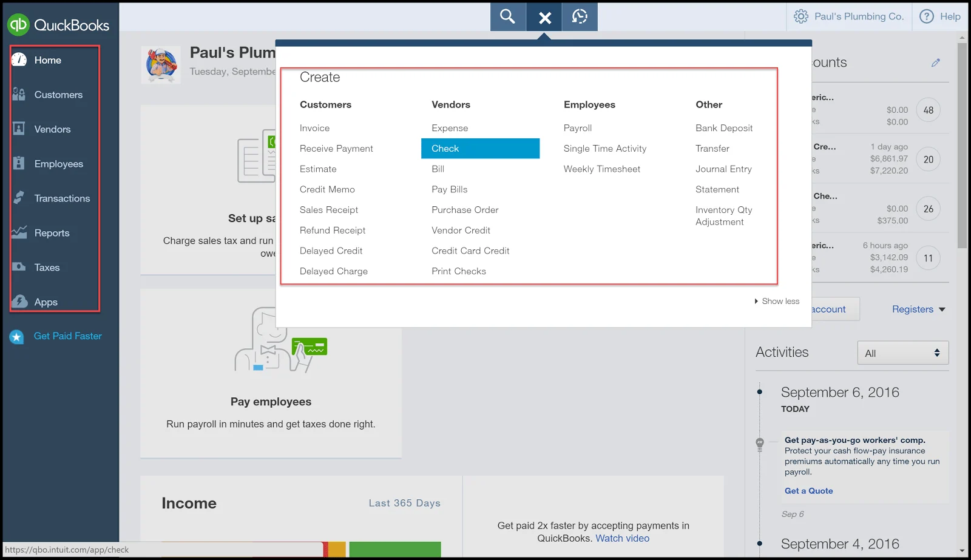Open the Get a Quote link
This screenshot has height=560, width=971.
[x=808, y=491]
